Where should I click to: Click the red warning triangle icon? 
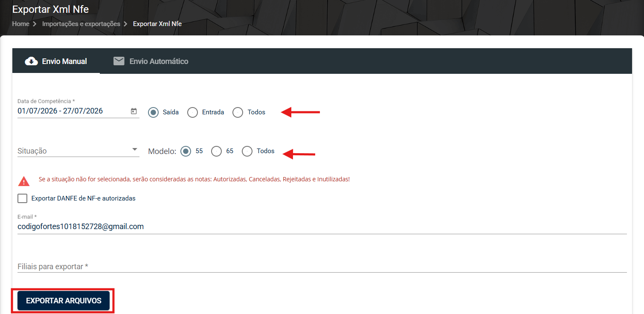coord(24,181)
